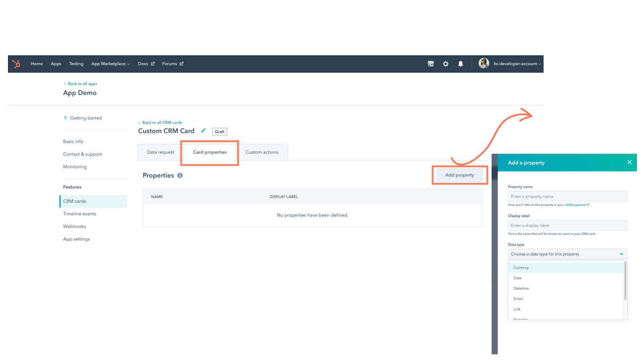
Task: Open the Testing menu item
Action: (76, 64)
